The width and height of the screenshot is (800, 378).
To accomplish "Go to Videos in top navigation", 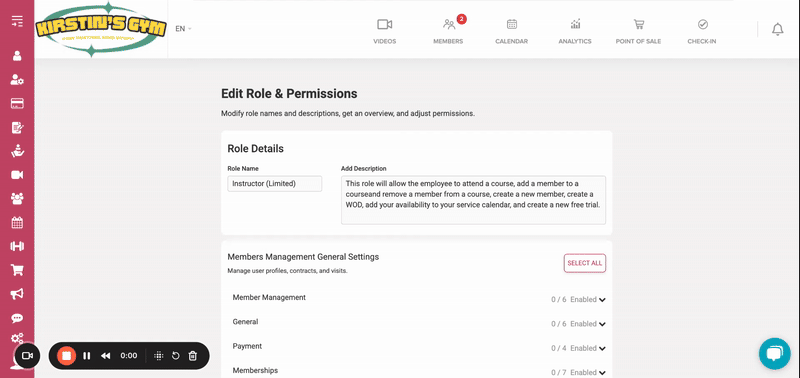I will click(385, 32).
